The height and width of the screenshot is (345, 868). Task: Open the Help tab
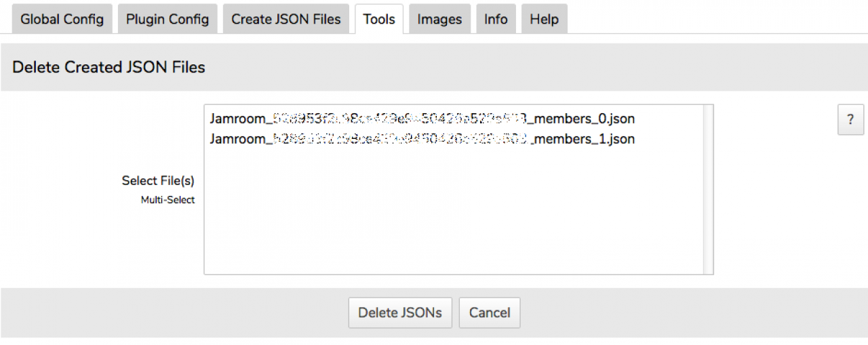pos(544,19)
